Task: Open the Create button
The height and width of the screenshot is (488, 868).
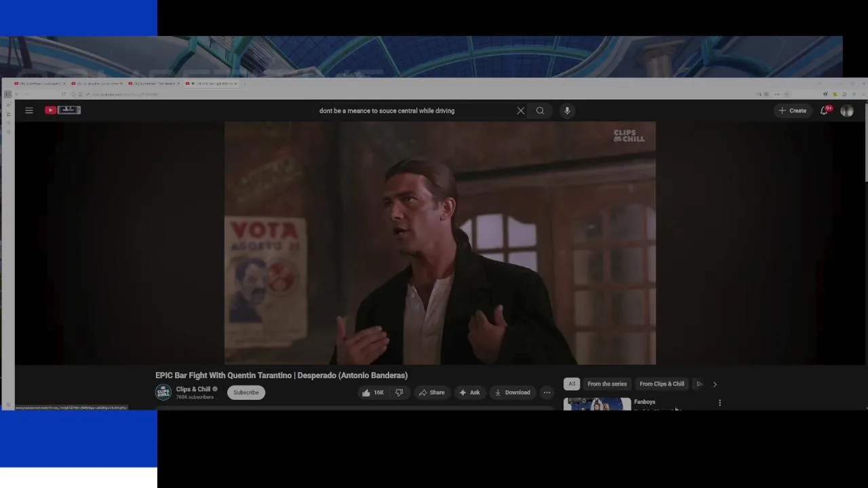Action: [793, 110]
